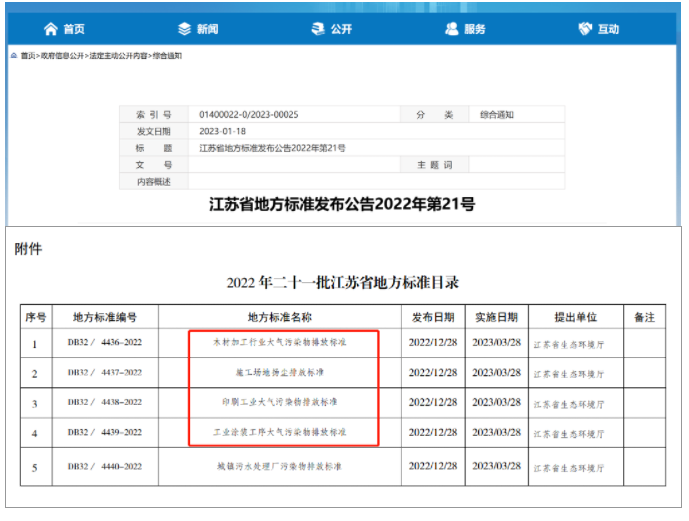Click the catalog title 2022年二十一批江苏省地方标准目录

[x=343, y=282]
